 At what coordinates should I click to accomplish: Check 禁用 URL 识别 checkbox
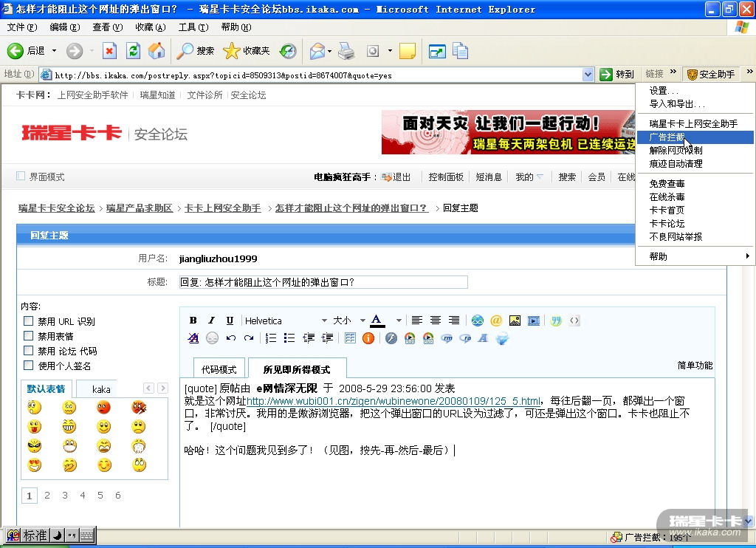tap(29, 321)
